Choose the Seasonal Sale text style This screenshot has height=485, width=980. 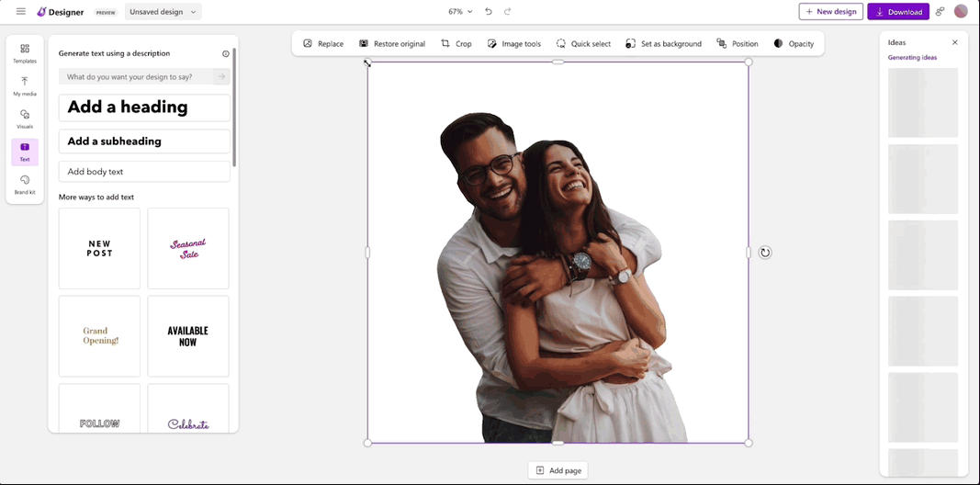pos(188,249)
